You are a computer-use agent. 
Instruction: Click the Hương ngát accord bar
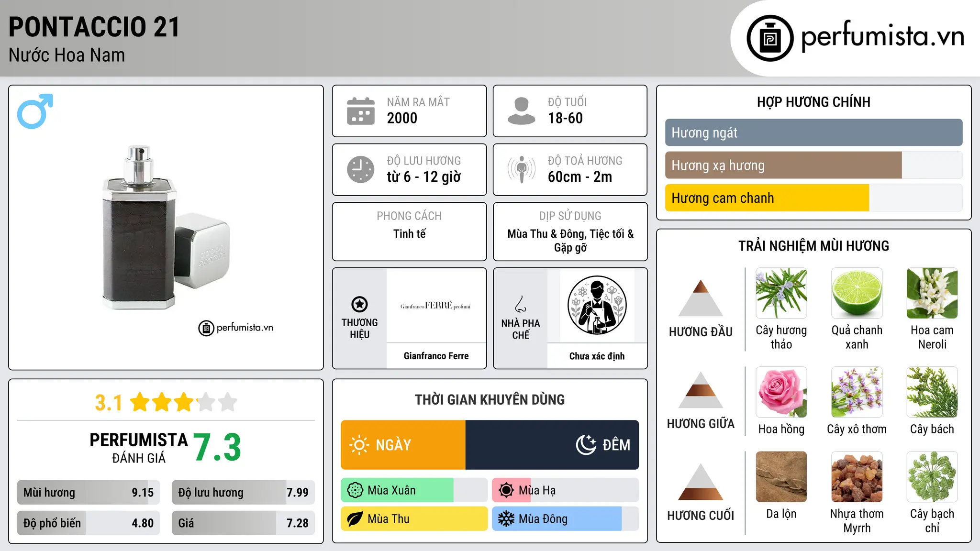813,132
